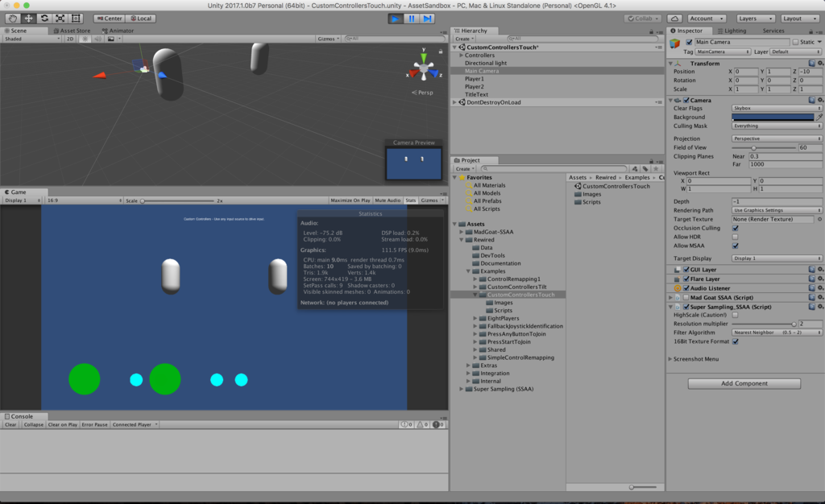Click the Pause button

pyautogui.click(x=412, y=19)
